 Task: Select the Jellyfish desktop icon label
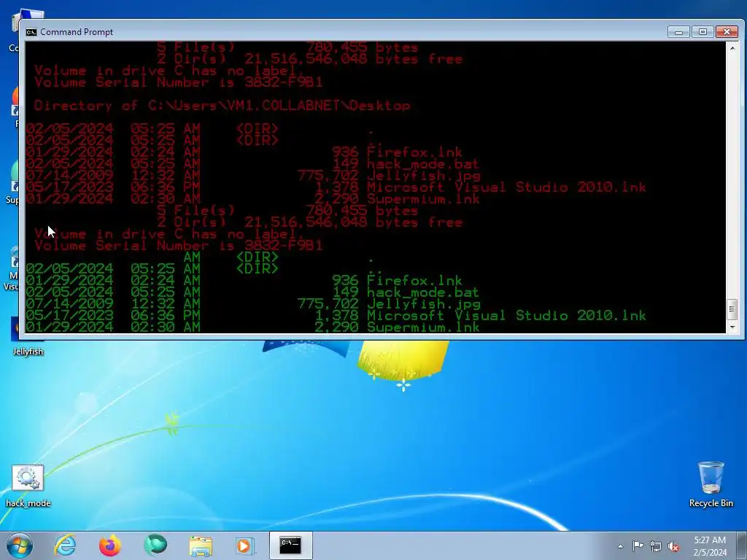click(28, 351)
